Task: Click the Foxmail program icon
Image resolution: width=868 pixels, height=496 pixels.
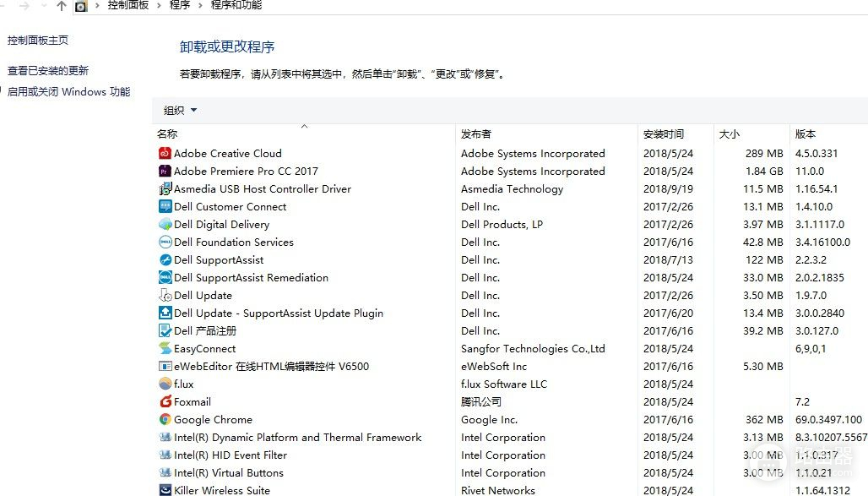Action: (165, 402)
